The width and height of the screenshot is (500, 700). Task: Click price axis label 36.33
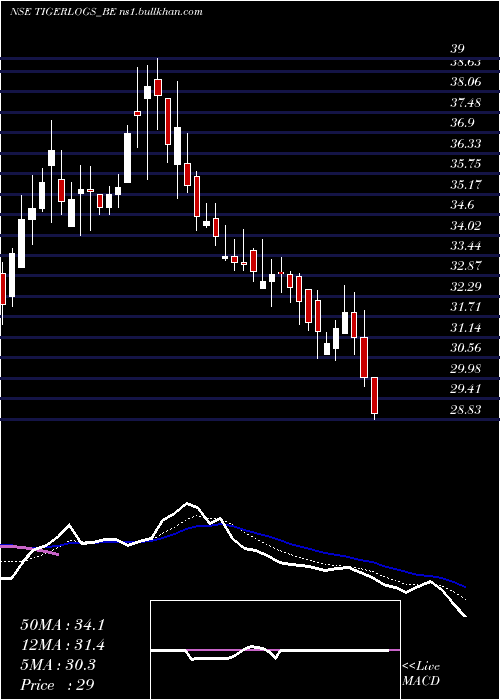[465, 143]
